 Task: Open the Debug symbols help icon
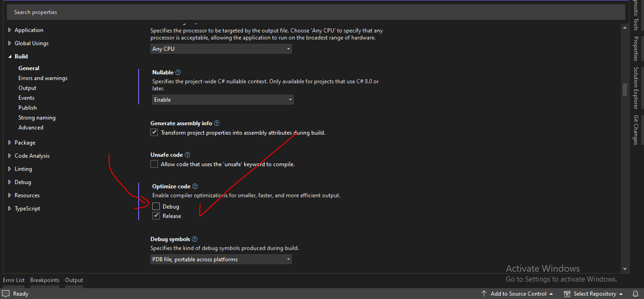[x=194, y=239]
